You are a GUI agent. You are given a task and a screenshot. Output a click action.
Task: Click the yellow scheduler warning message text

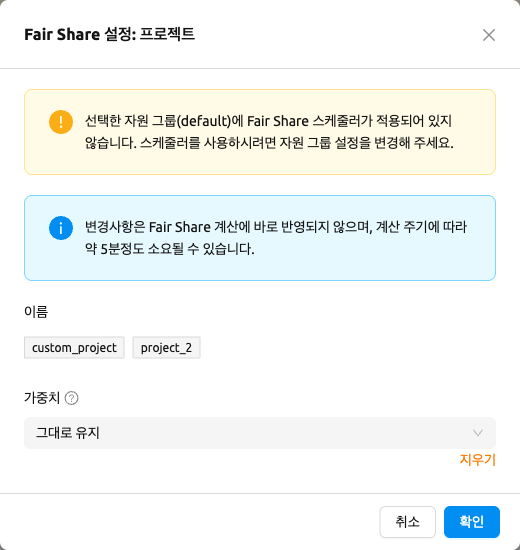click(x=269, y=132)
